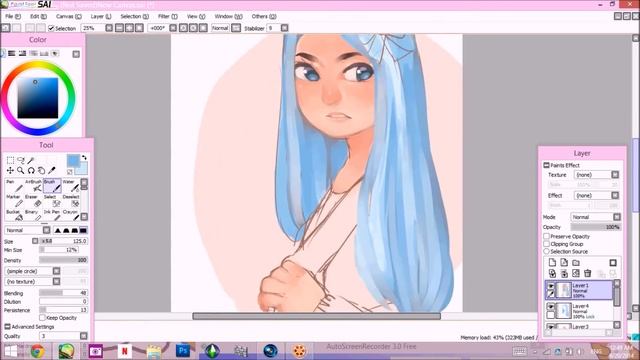Select the Zoom magnifier tool
640x360 pixels.
(20, 171)
